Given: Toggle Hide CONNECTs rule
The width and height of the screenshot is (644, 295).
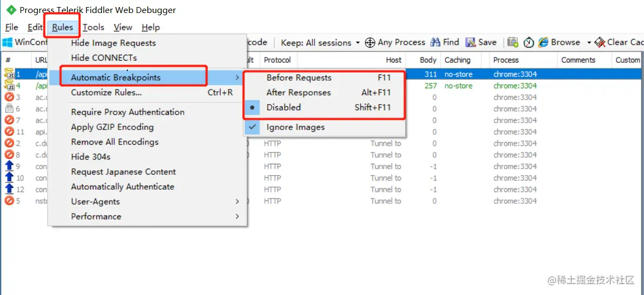Looking at the screenshot, I should coord(148,57).
